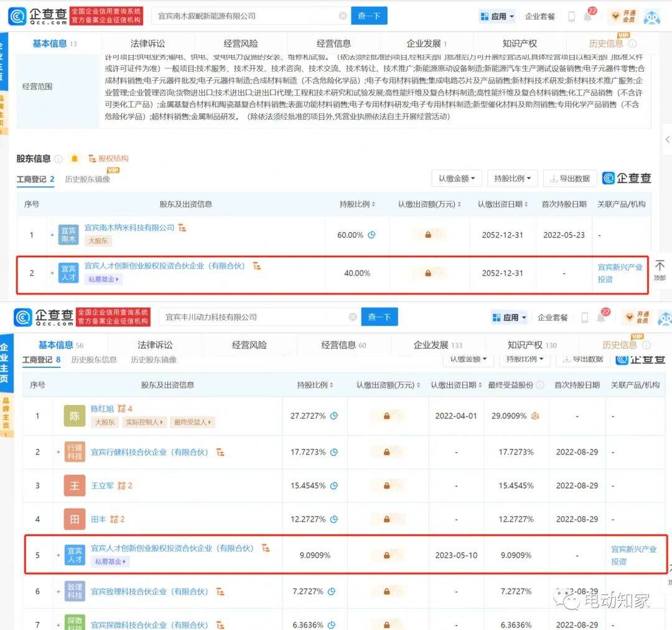The image size is (672, 630).
Task: Open 股权结构 chart link near 股东信息
Action: pyautogui.click(x=108, y=159)
